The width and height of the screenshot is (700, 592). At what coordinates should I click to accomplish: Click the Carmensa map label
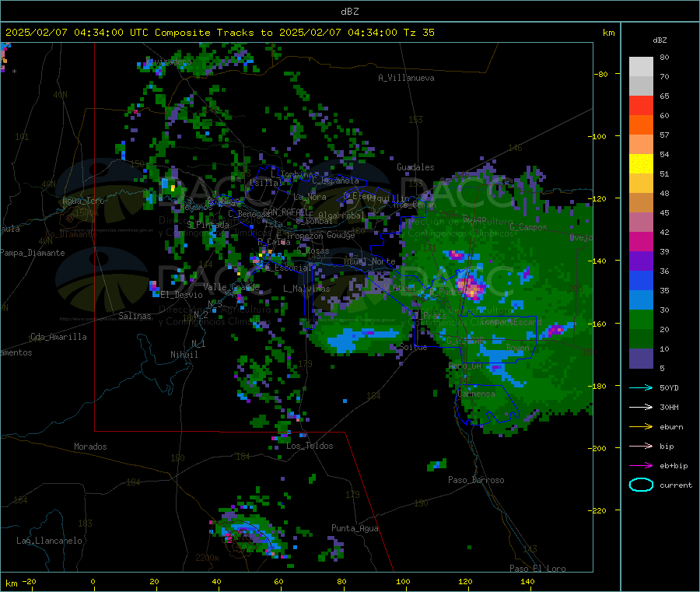point(476,394)
